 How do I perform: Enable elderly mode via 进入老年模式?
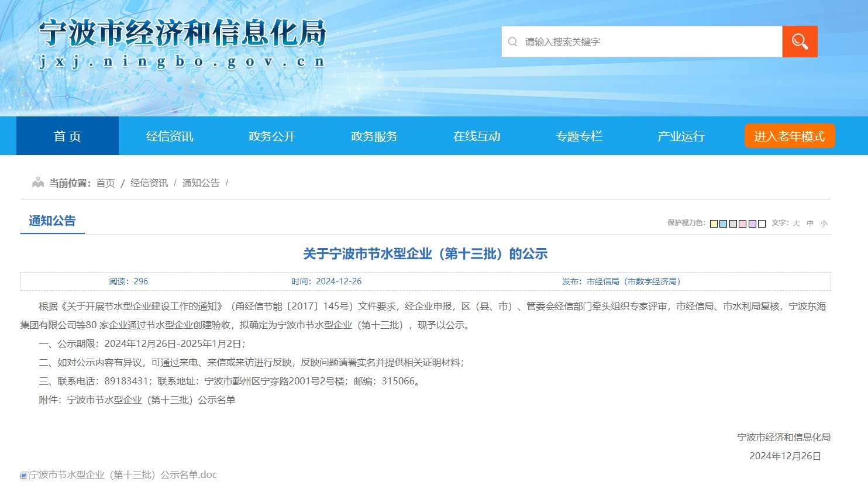pyautogui.click(x=789, y=136)
